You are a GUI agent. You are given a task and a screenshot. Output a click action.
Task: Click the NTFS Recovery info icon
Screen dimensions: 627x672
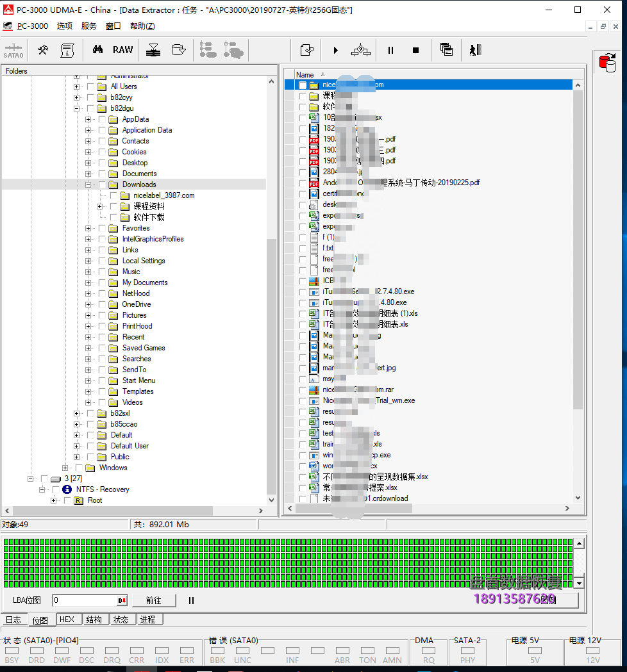pyautogui.click(x=67, y=489)
